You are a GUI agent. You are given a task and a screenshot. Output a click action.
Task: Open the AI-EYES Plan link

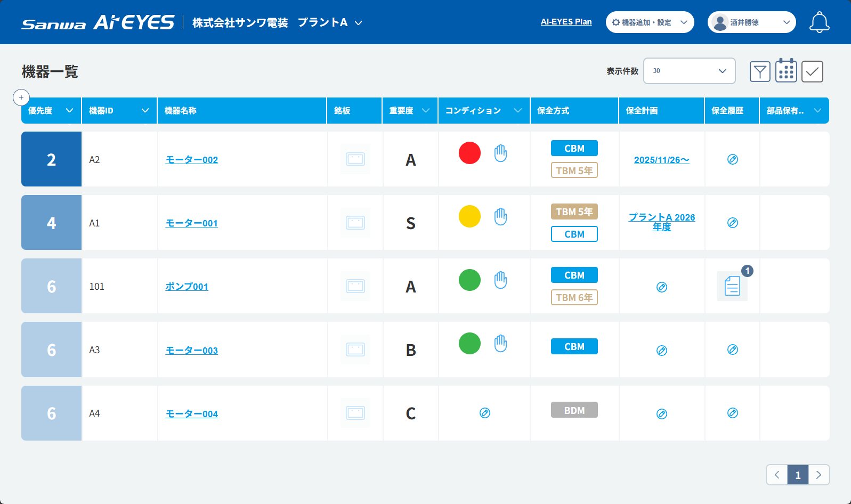pos(566,22)
